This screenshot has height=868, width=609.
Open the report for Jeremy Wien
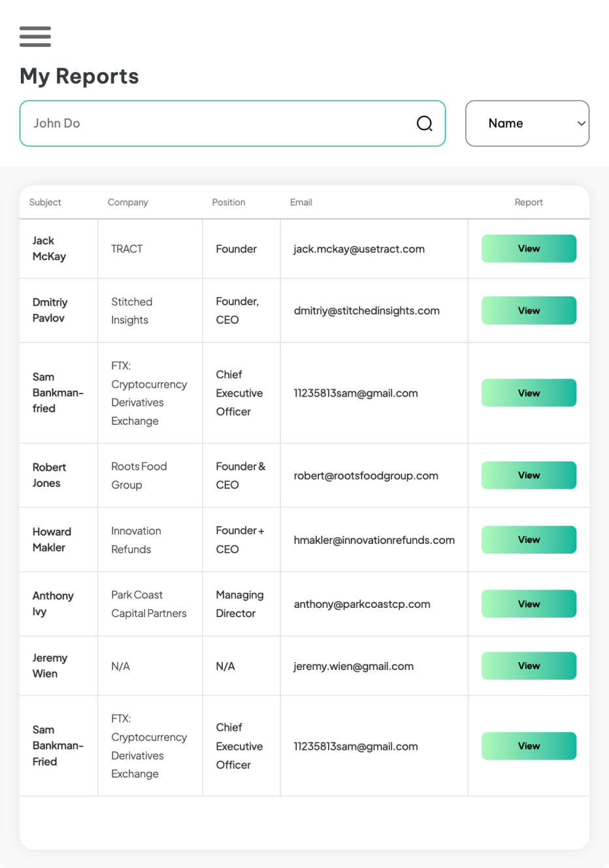point(528,666)
